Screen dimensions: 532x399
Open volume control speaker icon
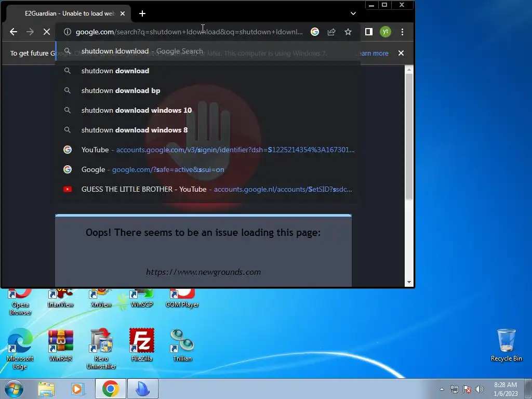pyautogui.click(x=480, y=389)
